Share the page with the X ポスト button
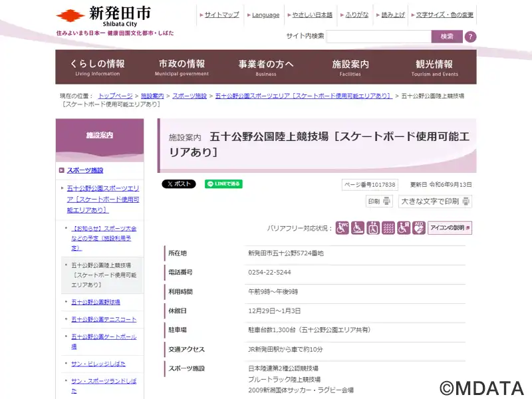The width and height of the screenshot is (532, 399). pyautogui.click(x=179, y=184)
